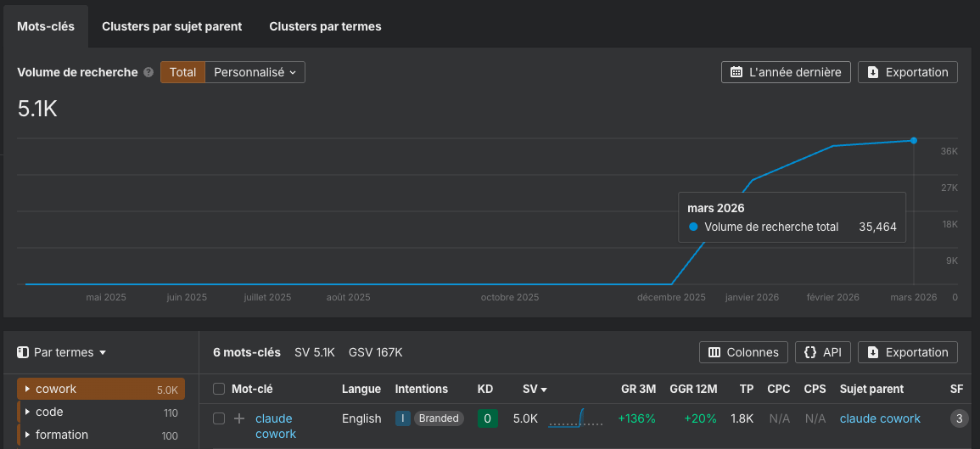
Task: Click download icon in table Exportation button
Action: tap(873, 352)
